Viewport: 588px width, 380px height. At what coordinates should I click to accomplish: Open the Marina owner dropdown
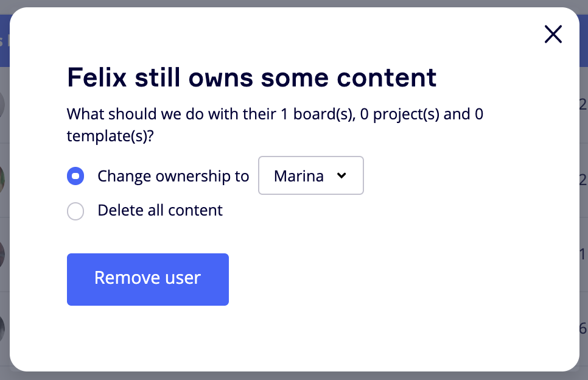(x=311, y=176)
